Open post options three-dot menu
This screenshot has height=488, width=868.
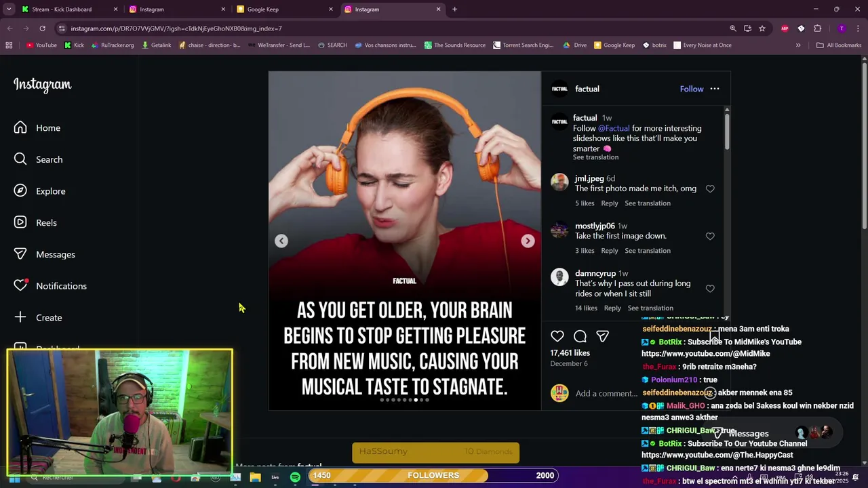pyautogui.click(x=715, y=89)
